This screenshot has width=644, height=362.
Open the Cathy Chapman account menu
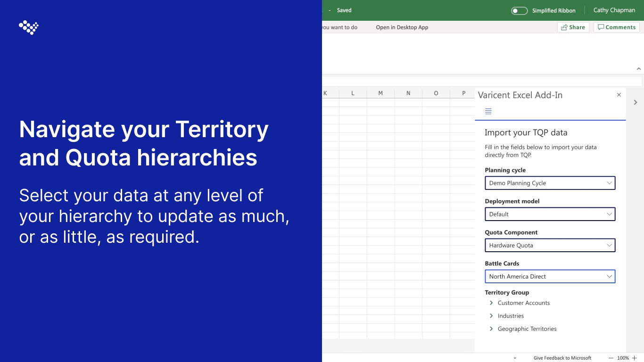614,10
